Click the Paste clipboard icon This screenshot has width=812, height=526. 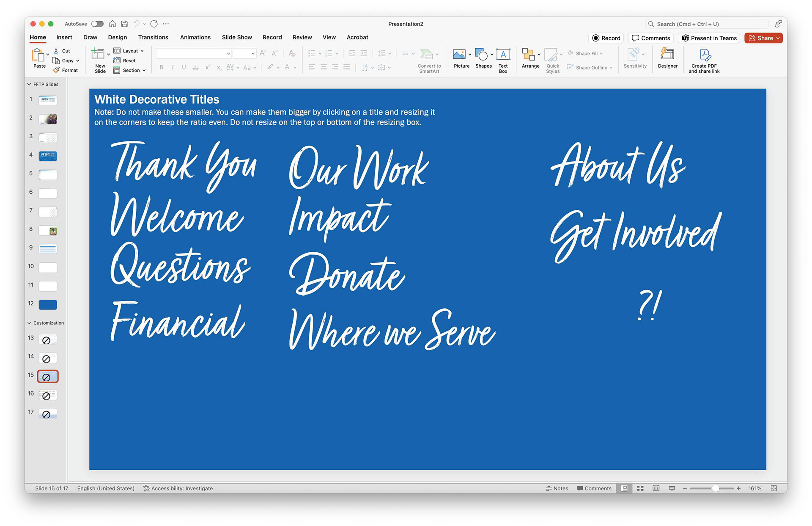point(38,55)
